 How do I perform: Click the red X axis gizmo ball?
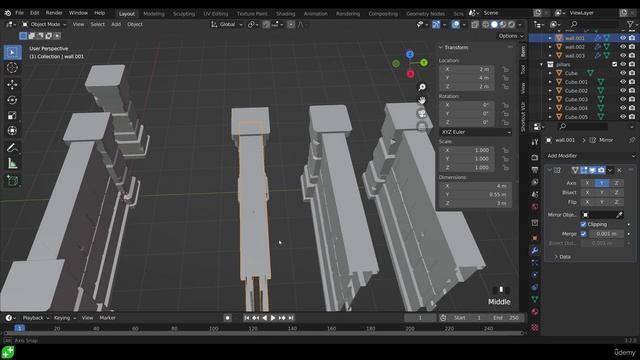411,74
